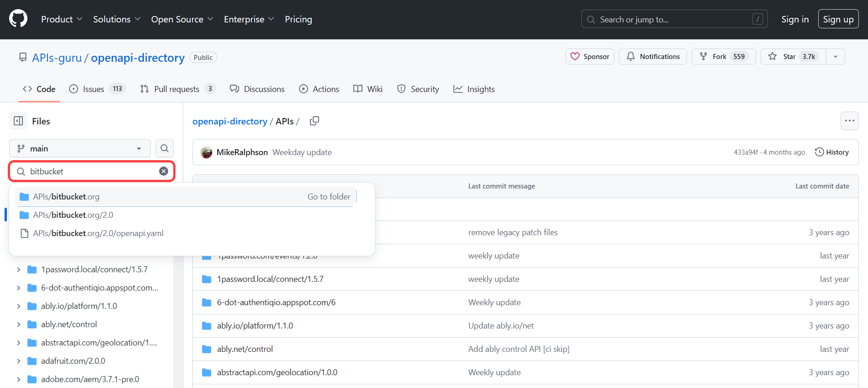Image resolution: width=868 pixels, height=388 pixels.
Task: Expand the Enterprise dropdown
Action: click(249, 19)
